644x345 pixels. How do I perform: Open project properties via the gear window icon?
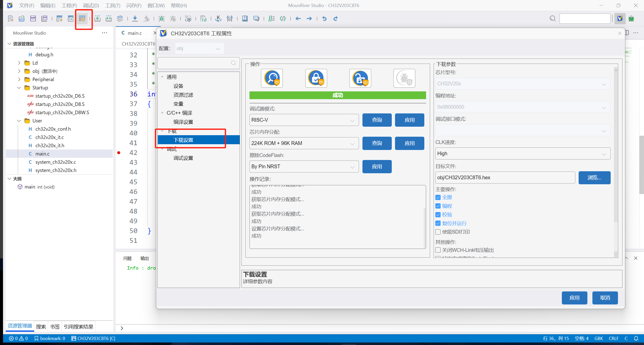[x=82, y=19]
